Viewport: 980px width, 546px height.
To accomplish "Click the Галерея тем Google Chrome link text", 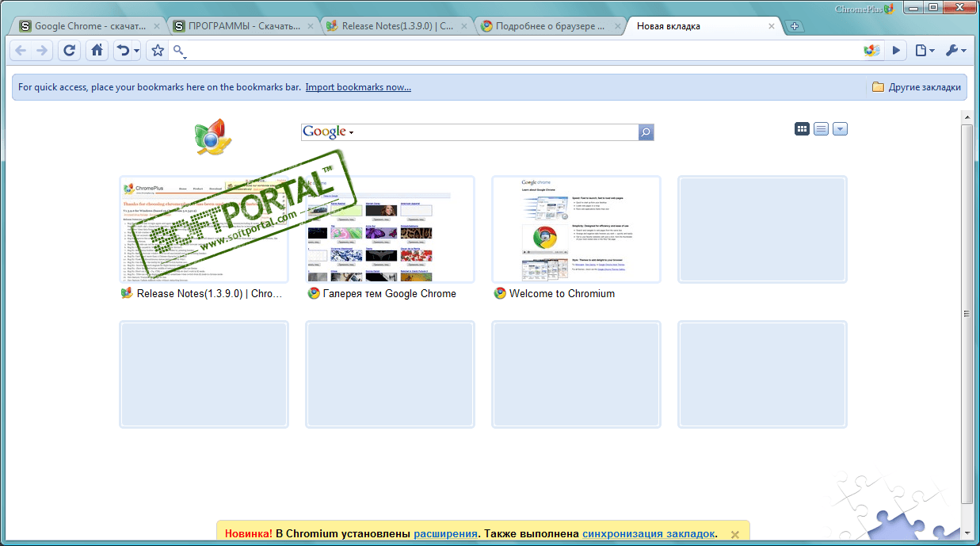I will click(390, 293).
